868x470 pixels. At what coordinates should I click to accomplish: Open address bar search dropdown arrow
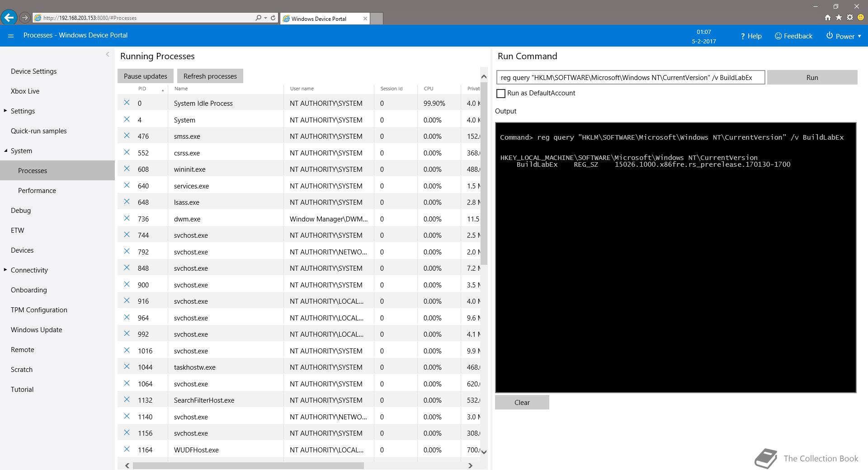(x=265, y=18)
